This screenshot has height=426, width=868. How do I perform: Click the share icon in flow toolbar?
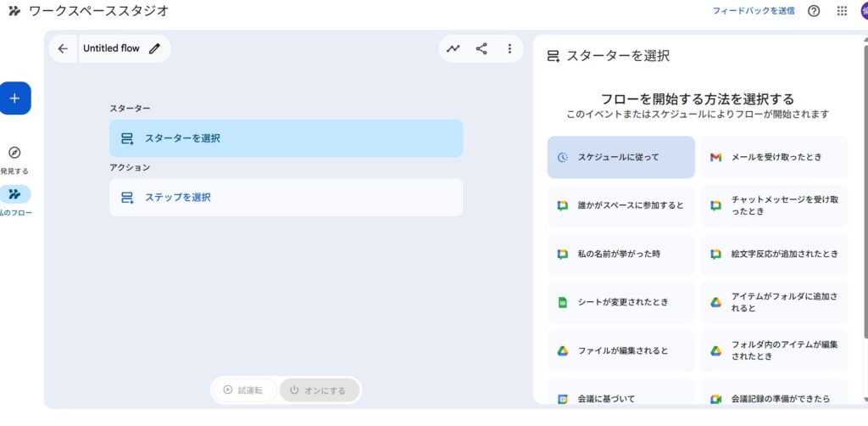pyautogui.click(x=481, y=49)
